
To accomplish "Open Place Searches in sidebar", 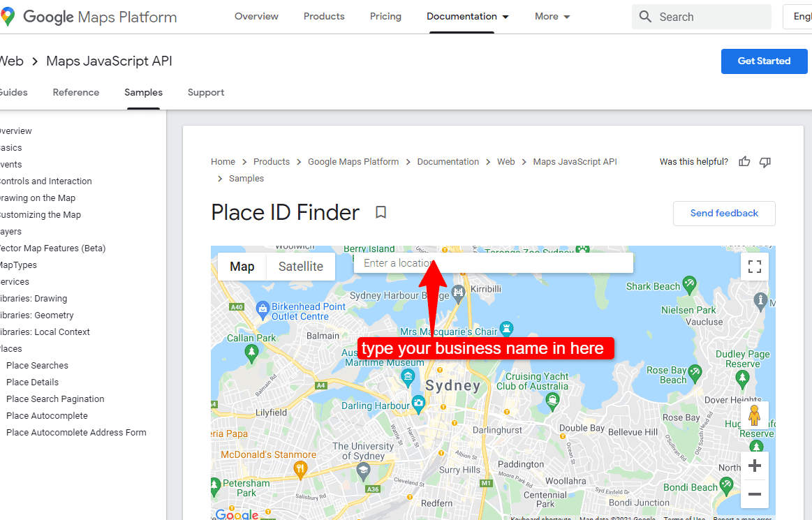I will point(37,365).
